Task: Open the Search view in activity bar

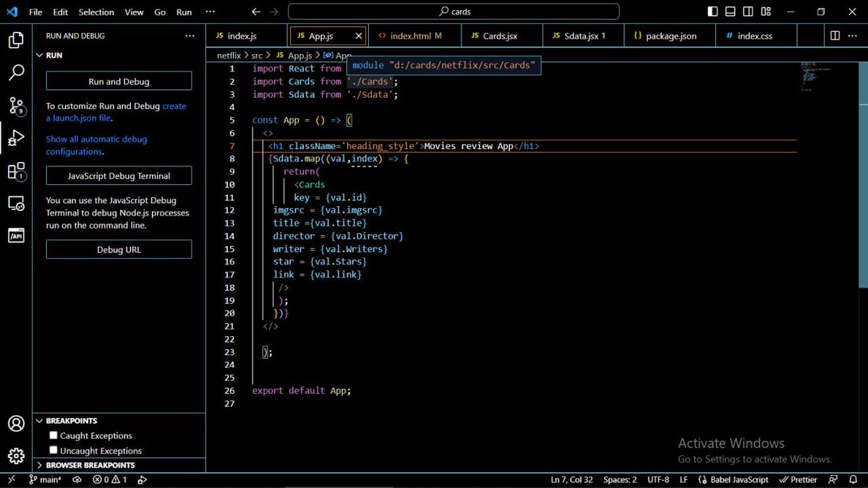Action: [x=16, y=72]
